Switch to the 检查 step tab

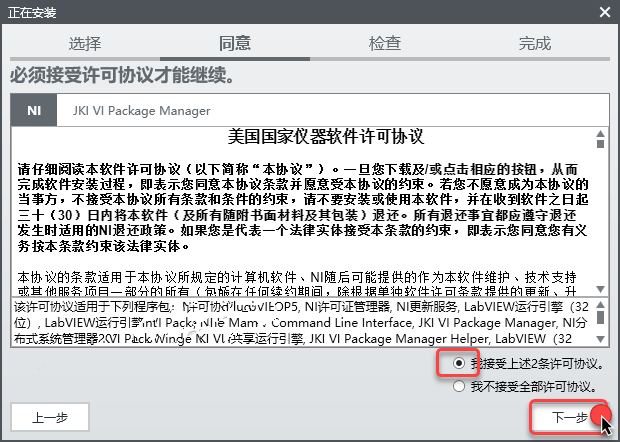click(385, 43)
